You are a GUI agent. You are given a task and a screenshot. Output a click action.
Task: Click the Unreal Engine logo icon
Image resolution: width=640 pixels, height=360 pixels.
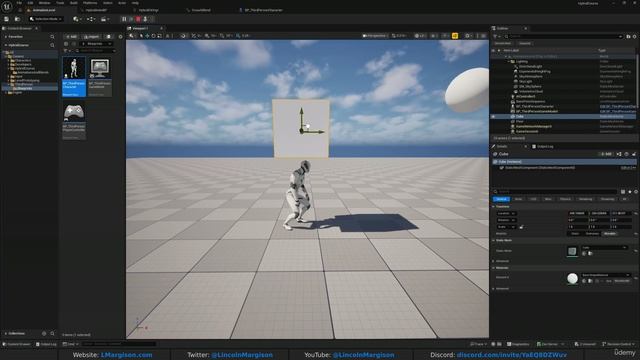[x=7, y=6]
